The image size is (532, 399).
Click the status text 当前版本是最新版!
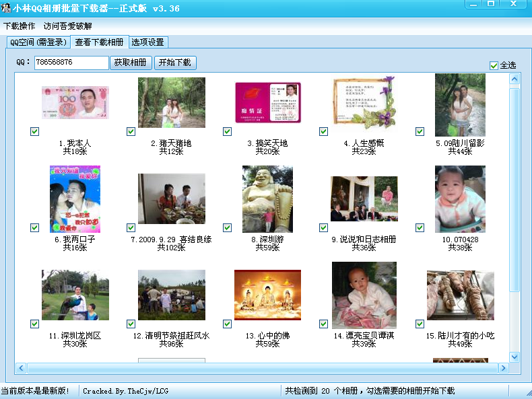click(x=35, y=391)
